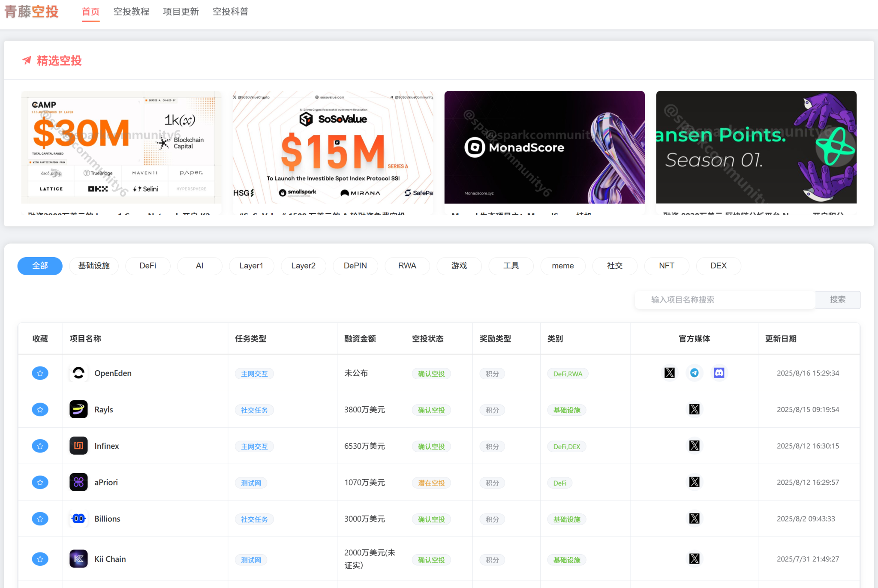Open the Rayls project link
The image size is (878, 588).
click(x=104, y=410)
